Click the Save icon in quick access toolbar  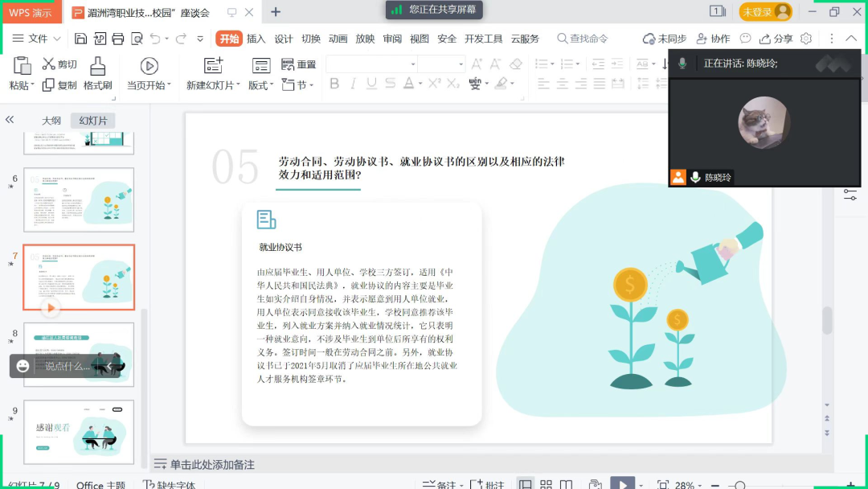tap(81, 39)
